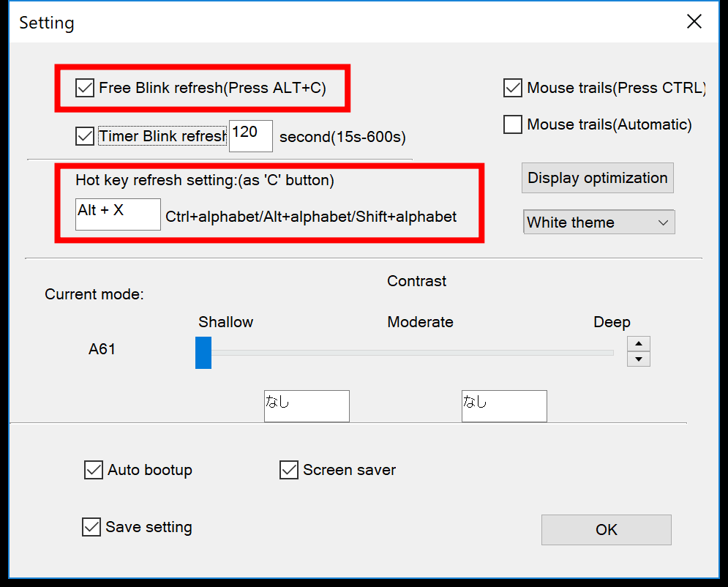Close the Setting dialog window
The width and height of the screenshot is (728, 587).
pos(694,21)
